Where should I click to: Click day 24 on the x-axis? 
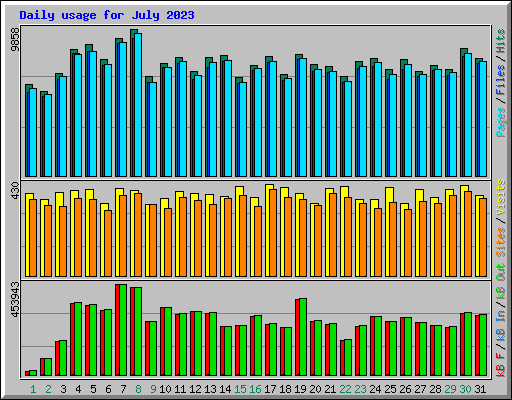pyautogui.click(x=375, y=389)
